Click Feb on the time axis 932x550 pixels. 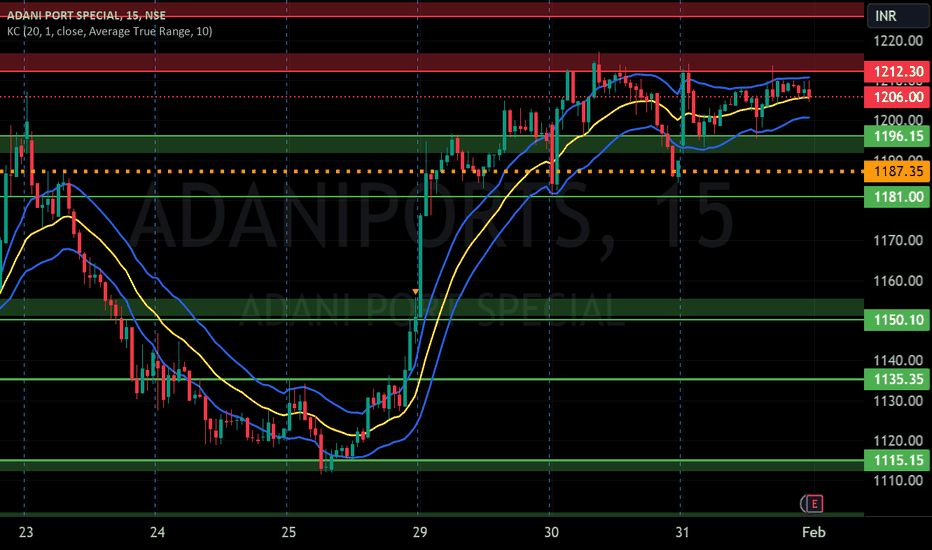tap(814, 532)
